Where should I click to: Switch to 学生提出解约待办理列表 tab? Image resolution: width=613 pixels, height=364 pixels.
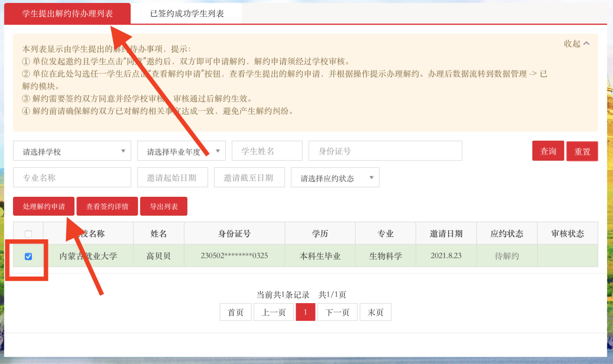pyautogui.click(x=67, y=14)
